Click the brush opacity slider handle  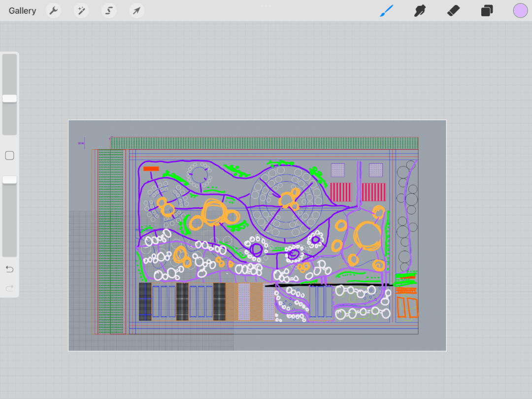tap(9, 180)
